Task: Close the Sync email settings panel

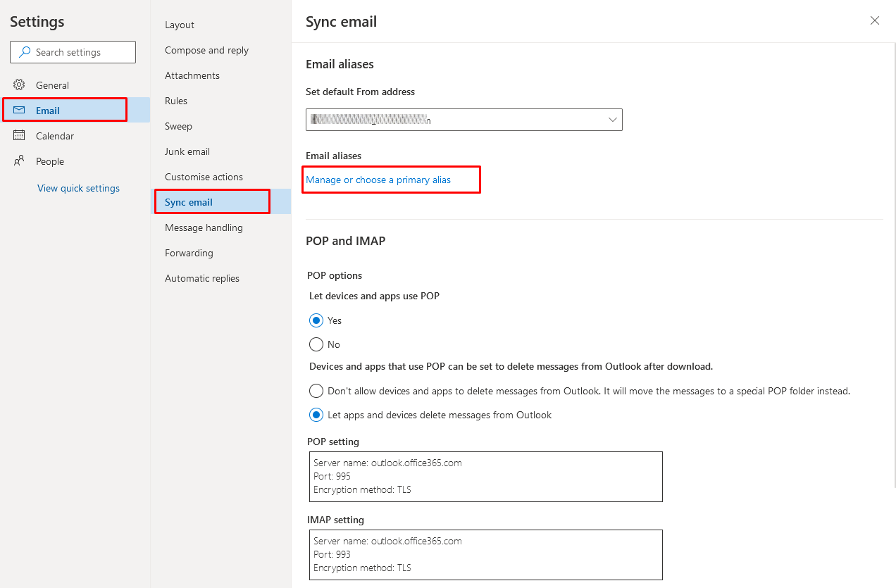Action: point(875,21)
